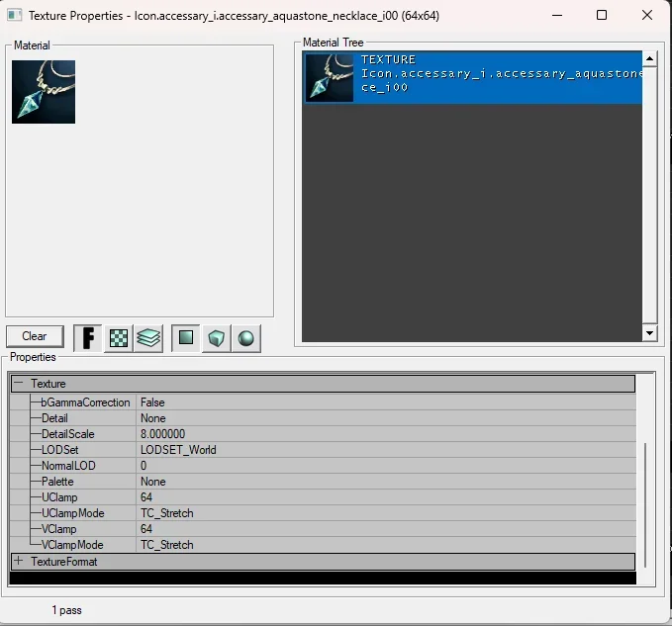Collapse the Texture properties group
The image size is (672, 626).
pos(18,384)
